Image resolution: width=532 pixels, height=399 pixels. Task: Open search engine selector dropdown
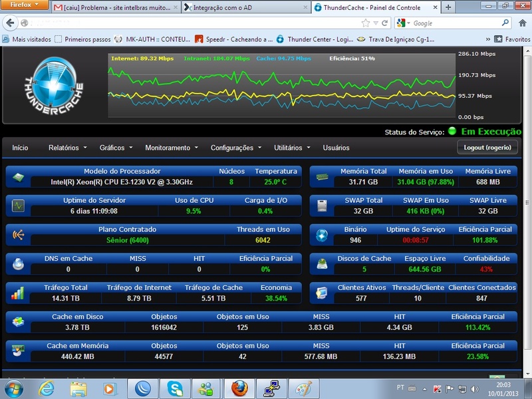coord(403,23)
